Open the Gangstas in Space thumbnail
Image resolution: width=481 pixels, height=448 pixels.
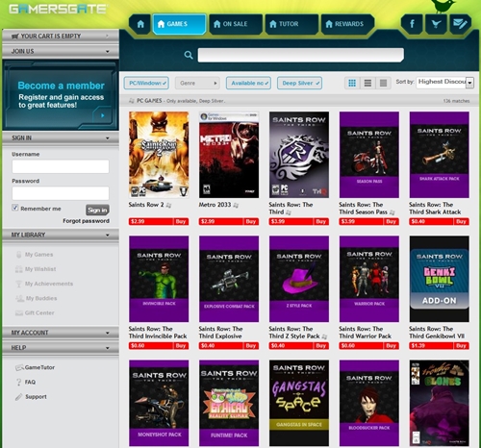(299, 403)
